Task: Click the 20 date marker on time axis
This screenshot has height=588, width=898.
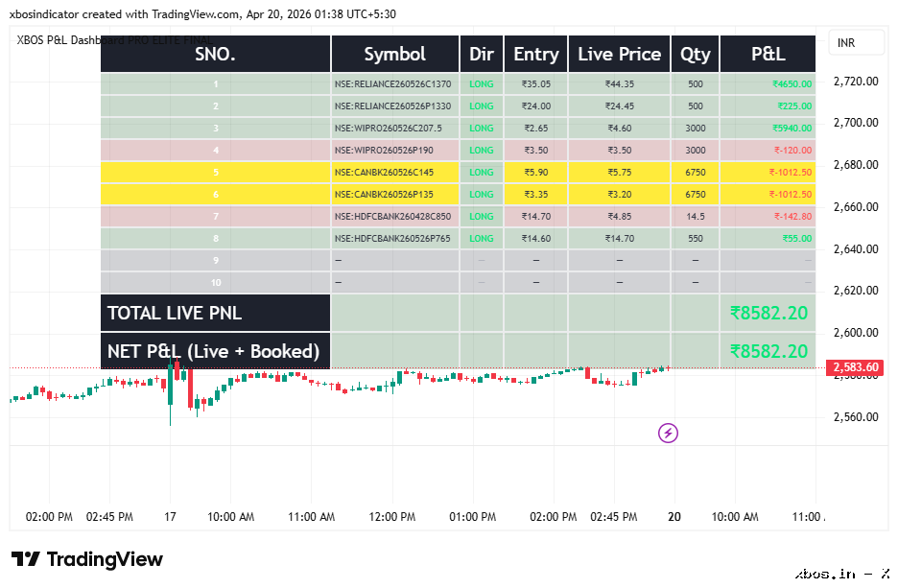Action: coord(674,517)
